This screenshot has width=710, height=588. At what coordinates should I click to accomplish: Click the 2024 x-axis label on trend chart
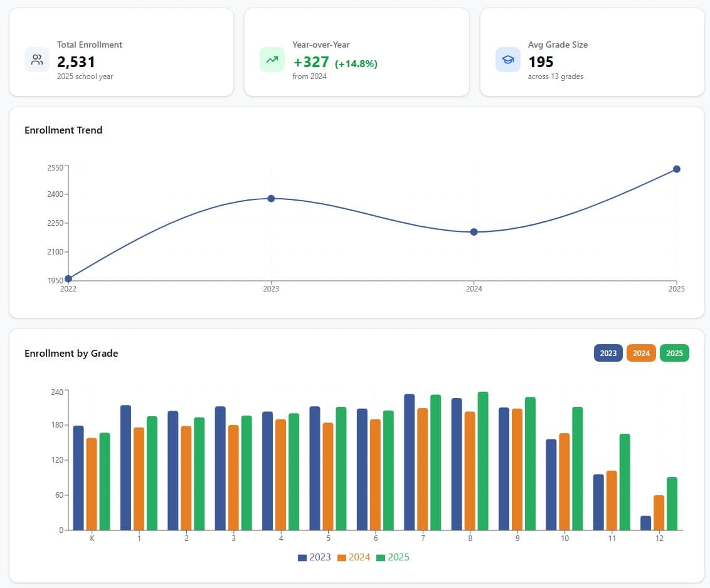(x=474, y=289)
